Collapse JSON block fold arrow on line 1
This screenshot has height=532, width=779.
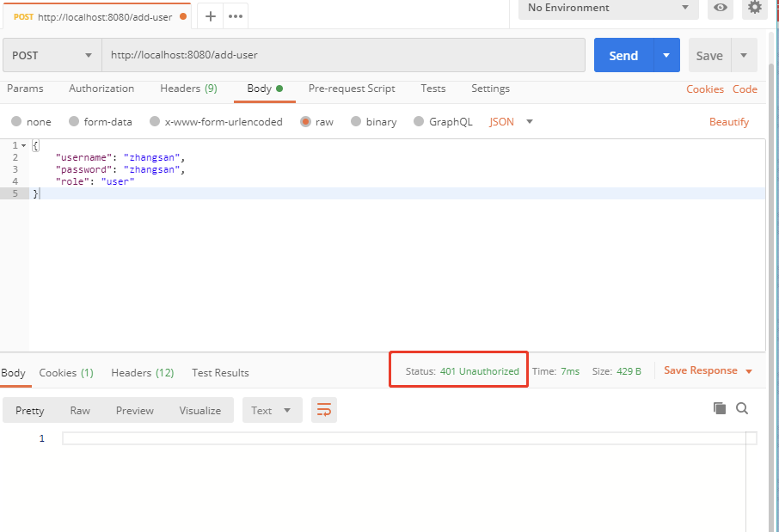(23, 145)
